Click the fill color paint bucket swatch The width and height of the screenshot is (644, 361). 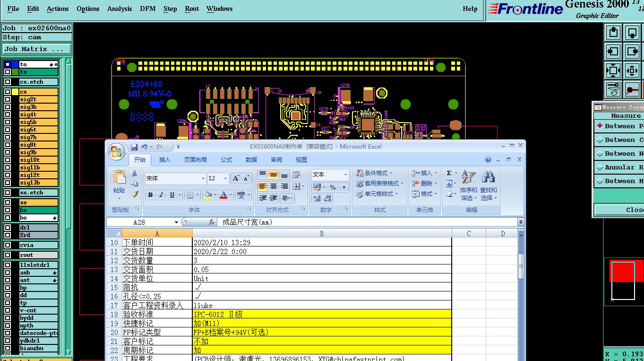pyautogui.click(x=208, y=195)
